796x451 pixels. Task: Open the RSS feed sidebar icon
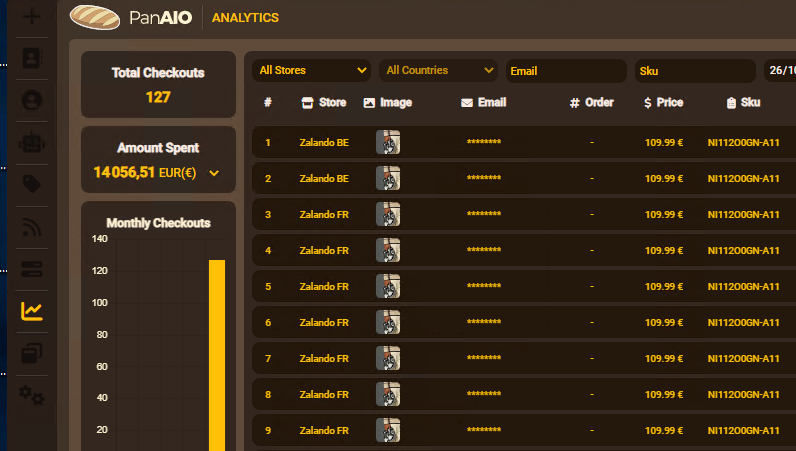coord(32,227)
